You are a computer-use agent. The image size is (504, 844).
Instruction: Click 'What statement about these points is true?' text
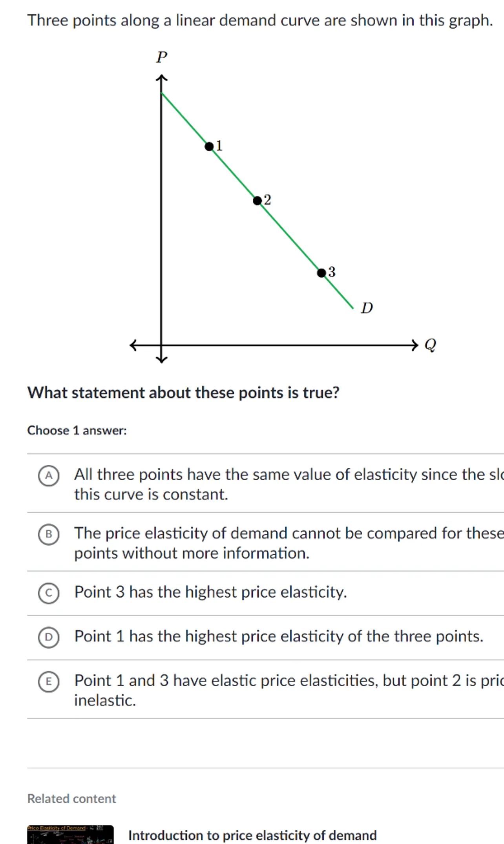[x=183, y=393]
